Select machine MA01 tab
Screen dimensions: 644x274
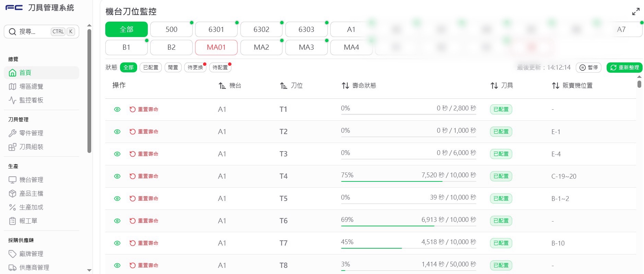tap(216, 47)
